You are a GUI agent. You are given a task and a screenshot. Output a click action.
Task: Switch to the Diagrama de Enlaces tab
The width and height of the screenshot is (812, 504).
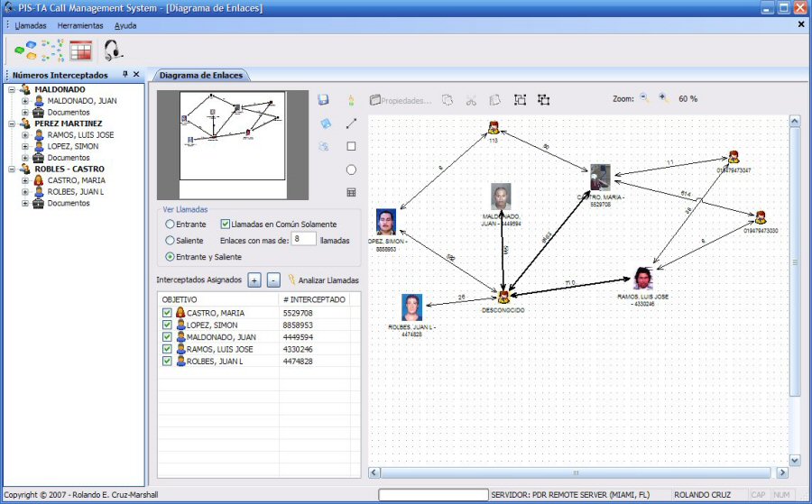click(202, 76)
